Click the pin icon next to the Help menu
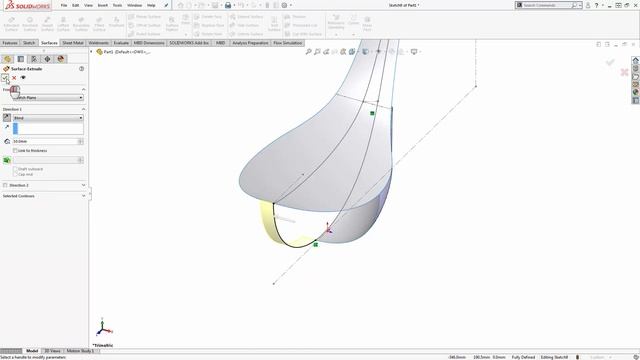Image resolution: width=640 pixels, height=360 pixels. [x=166, y=5]
